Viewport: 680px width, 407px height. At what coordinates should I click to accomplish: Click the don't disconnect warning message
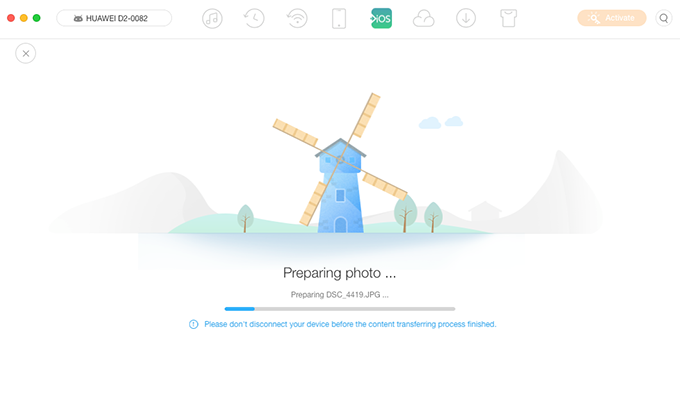pos(350,324)
